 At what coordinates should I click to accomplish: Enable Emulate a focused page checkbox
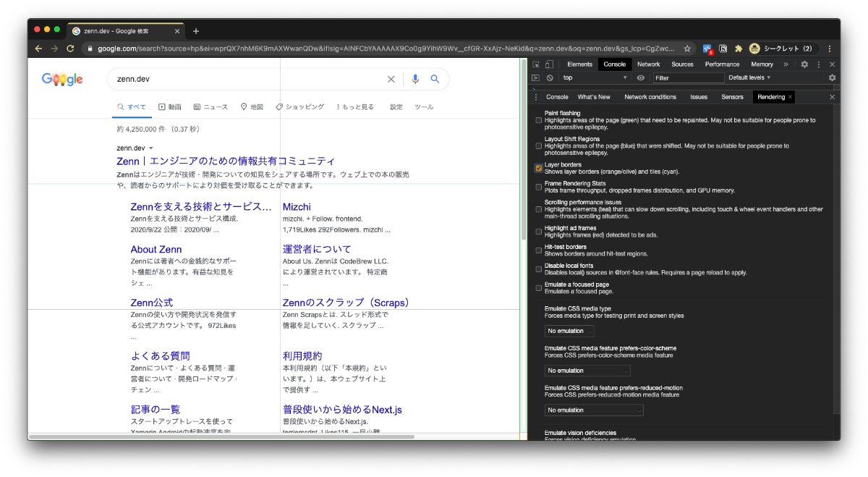tap(539, 288)
